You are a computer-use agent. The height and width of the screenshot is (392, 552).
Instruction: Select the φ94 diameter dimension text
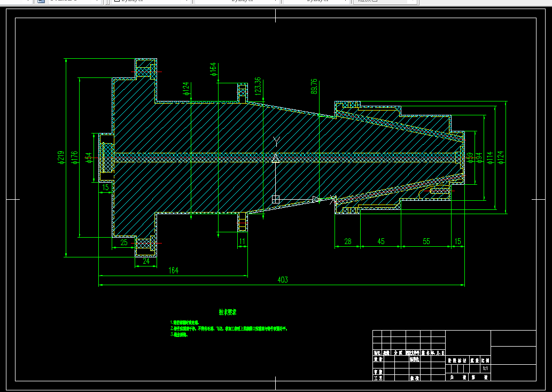[x=479, y=158]
